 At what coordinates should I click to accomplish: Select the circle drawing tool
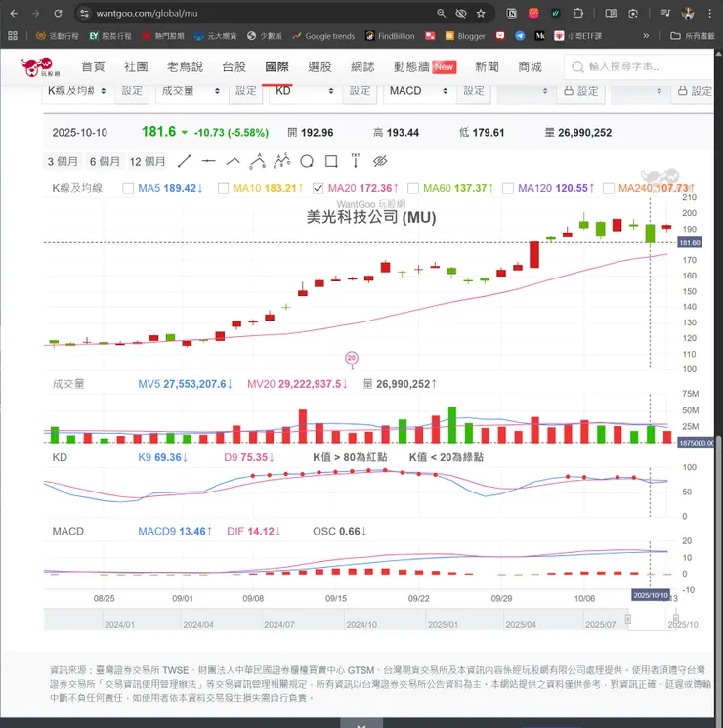click(x=307, y=161)
